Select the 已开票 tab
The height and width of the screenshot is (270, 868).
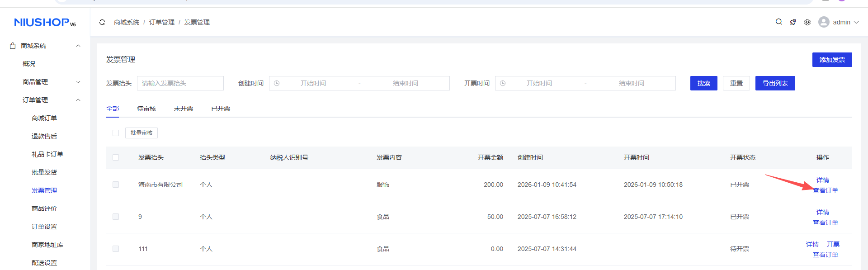point(221,109)
